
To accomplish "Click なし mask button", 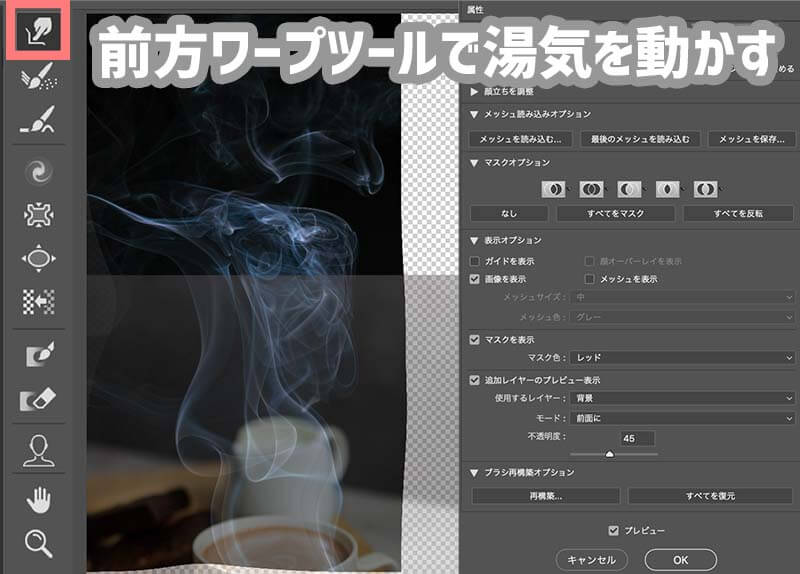I will click(x=509, y=214).
